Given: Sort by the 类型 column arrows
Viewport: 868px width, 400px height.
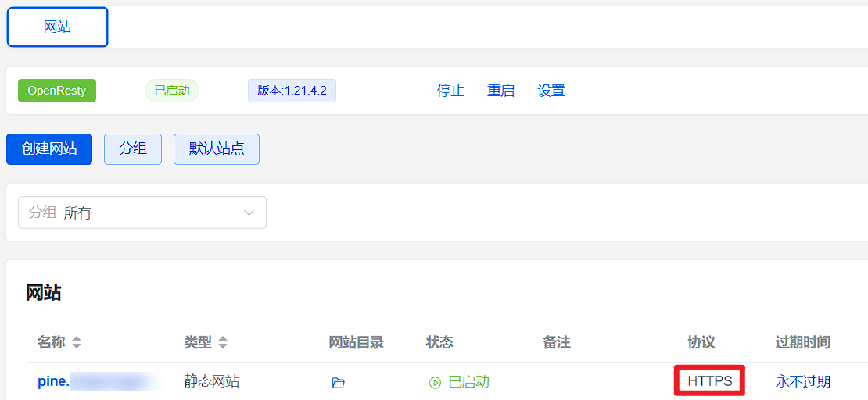Looking at the screenshot, I should [x=223, y=343].
